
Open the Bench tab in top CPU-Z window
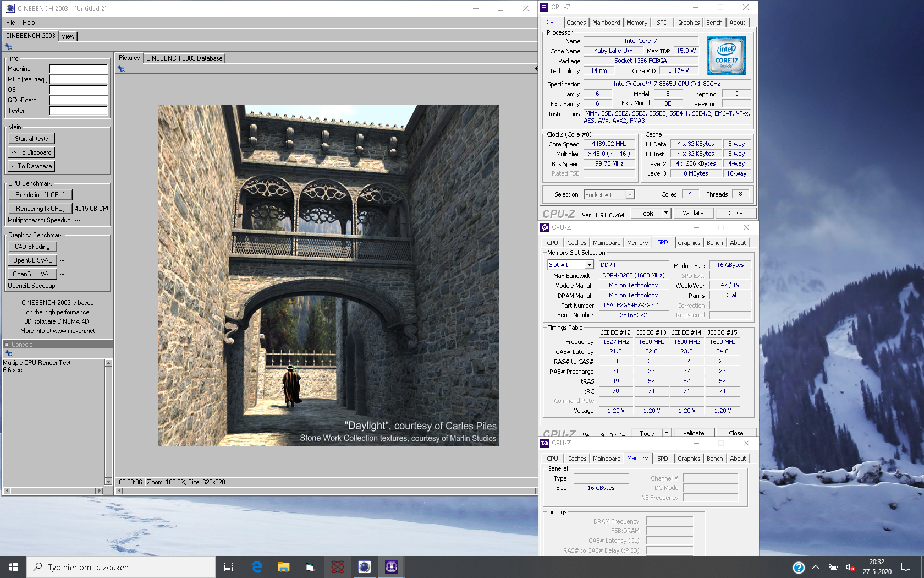714,23
